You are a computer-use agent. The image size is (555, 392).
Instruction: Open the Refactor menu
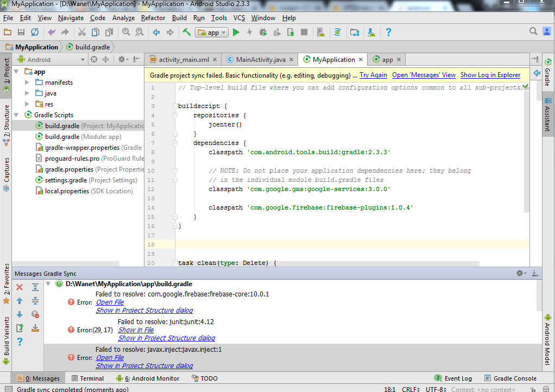[x=153, y=18]
